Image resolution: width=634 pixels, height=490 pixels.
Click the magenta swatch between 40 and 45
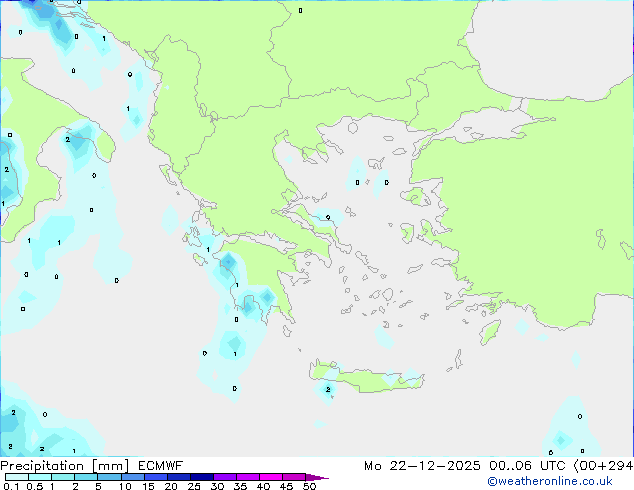271,477
